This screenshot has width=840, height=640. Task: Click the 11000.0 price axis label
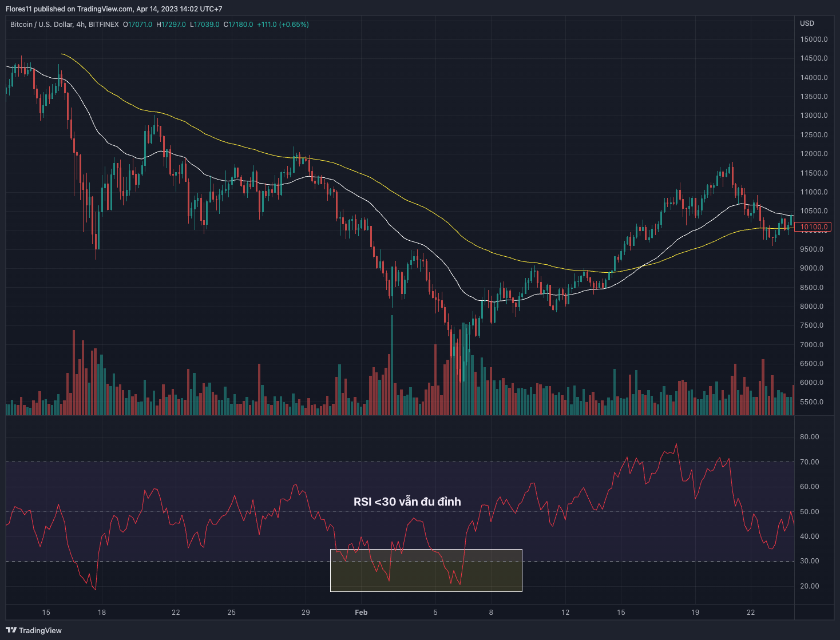click(x=814, y=192)
